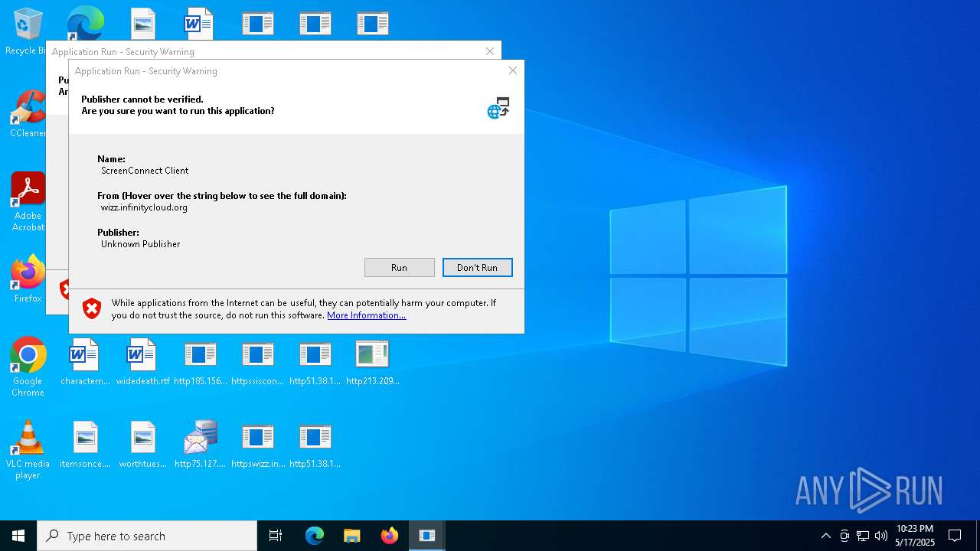Select the widedeath.rtf file icon
This screenshot has height=551, width=980.
click(x=142, y=362)
